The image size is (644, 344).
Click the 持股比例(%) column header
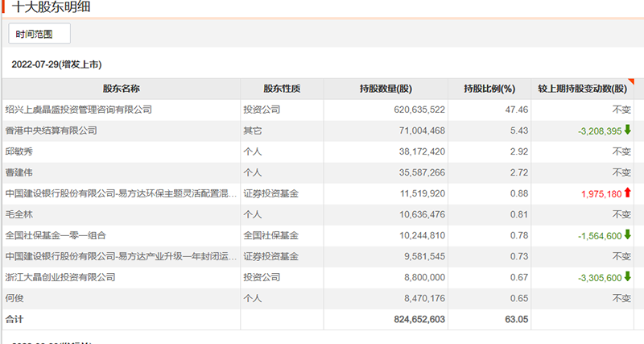[x=489, y=89]
